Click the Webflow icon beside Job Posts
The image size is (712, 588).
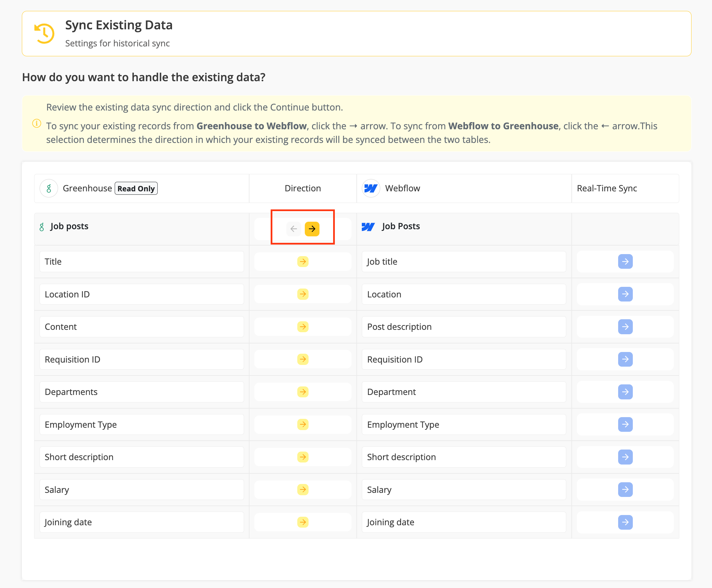click(x=368, y=227)
